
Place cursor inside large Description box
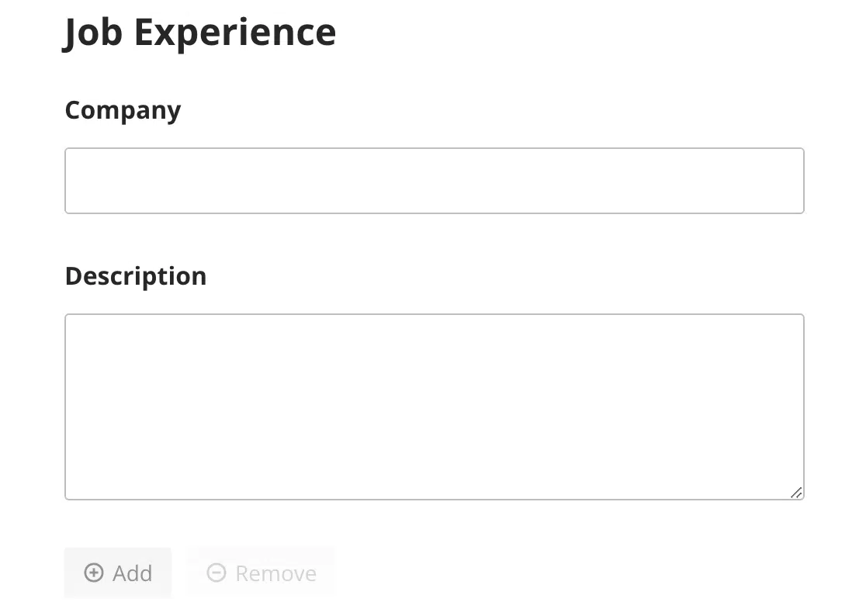(x=434, y=407)
